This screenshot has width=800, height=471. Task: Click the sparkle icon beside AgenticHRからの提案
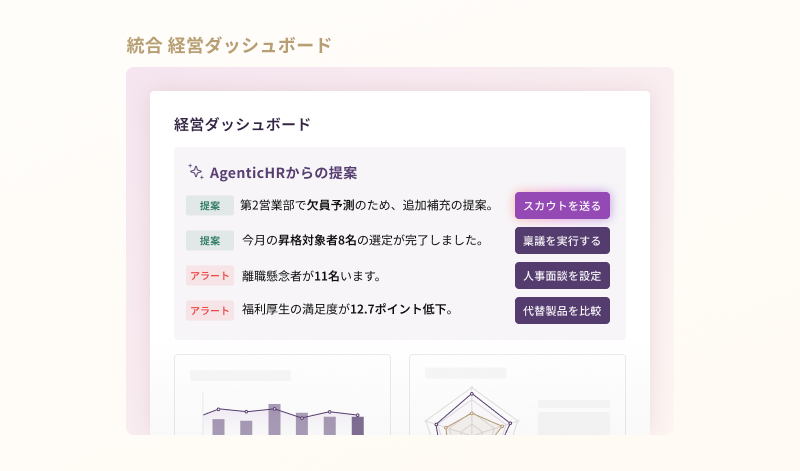196,172
